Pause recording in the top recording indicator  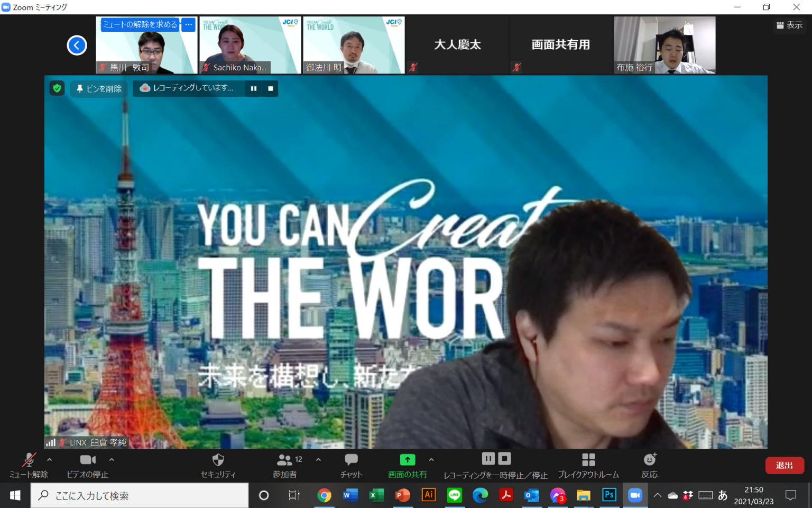point(254,88)
